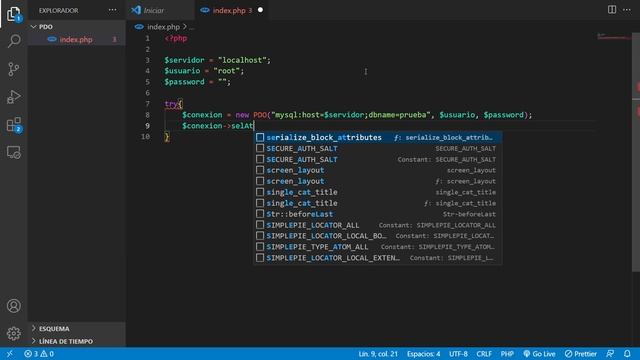Select first screen_layout suggestion
The image size is (640, 360).
click(378, 170)
